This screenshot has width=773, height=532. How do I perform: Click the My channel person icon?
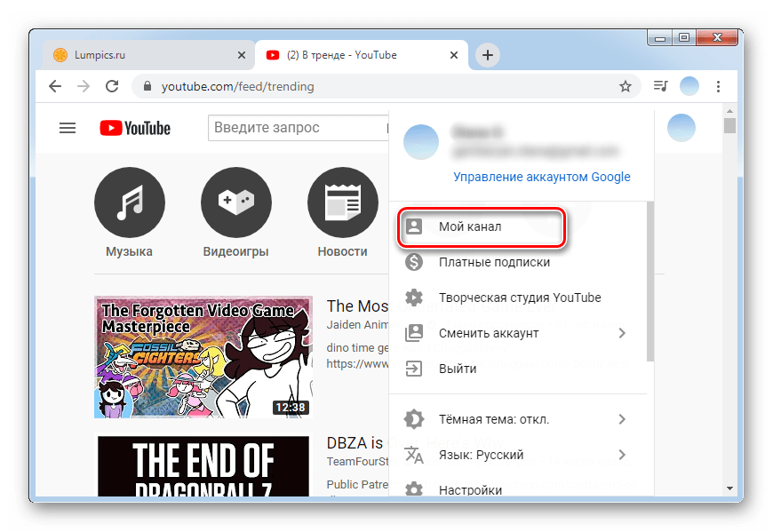(x=414, y=226)
